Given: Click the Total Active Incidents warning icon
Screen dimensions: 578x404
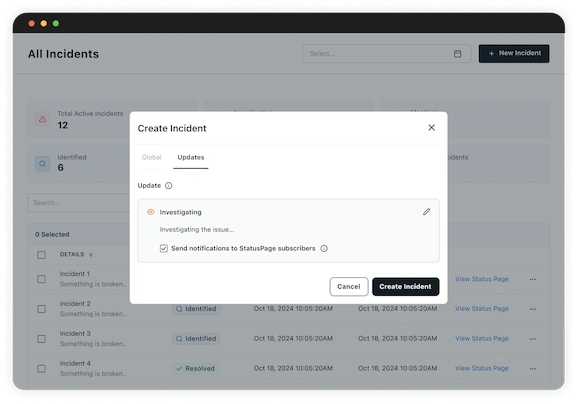Looking at the screenshot, I should pyautogui.click(x=43, y=119).
